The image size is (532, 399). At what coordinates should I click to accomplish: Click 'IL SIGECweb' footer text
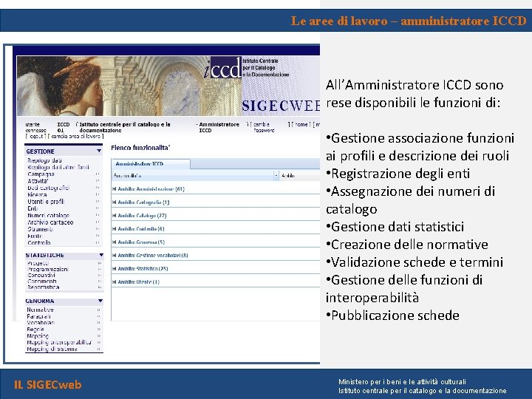(48, 384)
